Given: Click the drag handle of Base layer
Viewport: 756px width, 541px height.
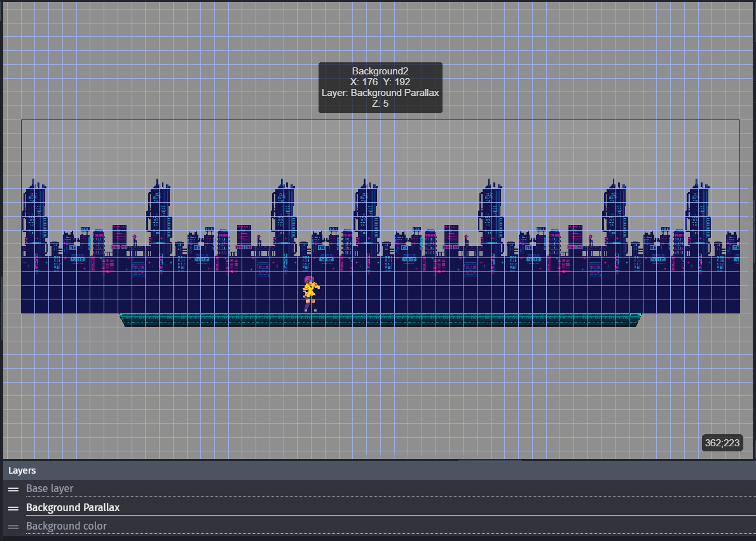Looking at the screenshot, I should (13, 489).
